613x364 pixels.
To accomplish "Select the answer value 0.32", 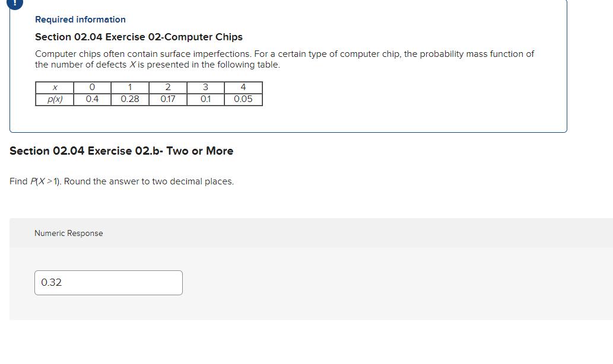I will coord(52,282).
